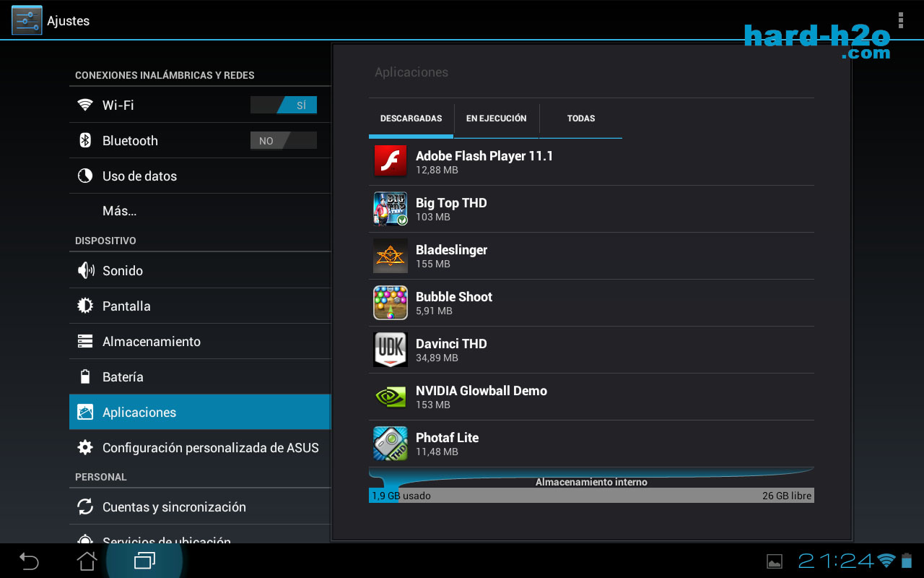
Task: Click the Bluetooth icon in settings list
Action: [x=85, y=140]
